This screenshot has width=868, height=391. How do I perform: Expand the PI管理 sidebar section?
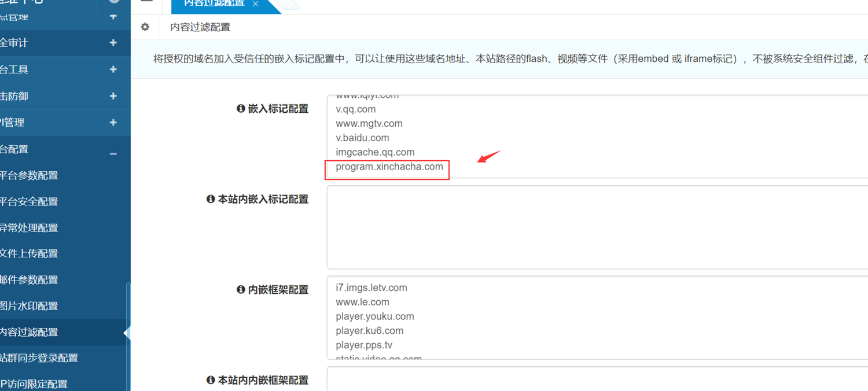(113, 123)
